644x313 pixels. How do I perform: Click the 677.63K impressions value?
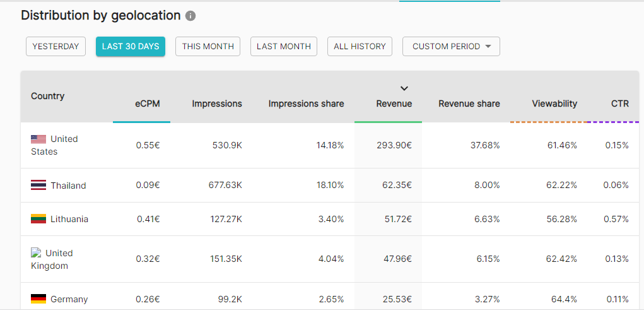(x=225, y=186)
